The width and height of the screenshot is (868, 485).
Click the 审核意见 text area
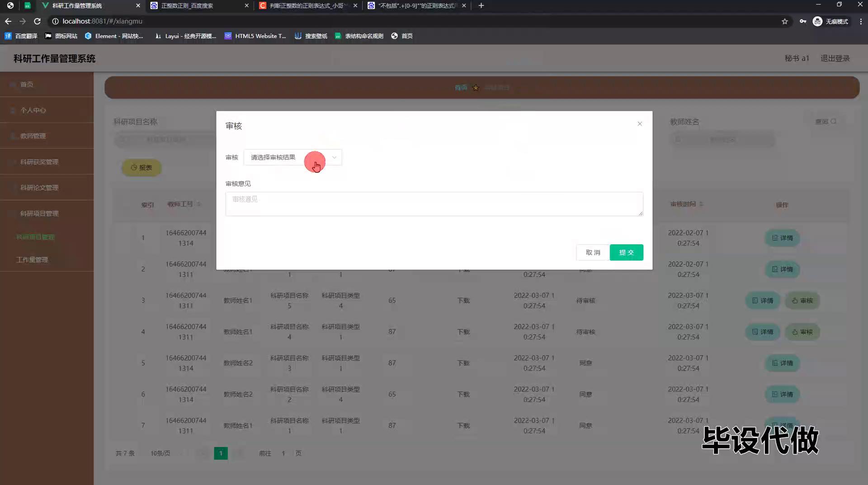434,204
